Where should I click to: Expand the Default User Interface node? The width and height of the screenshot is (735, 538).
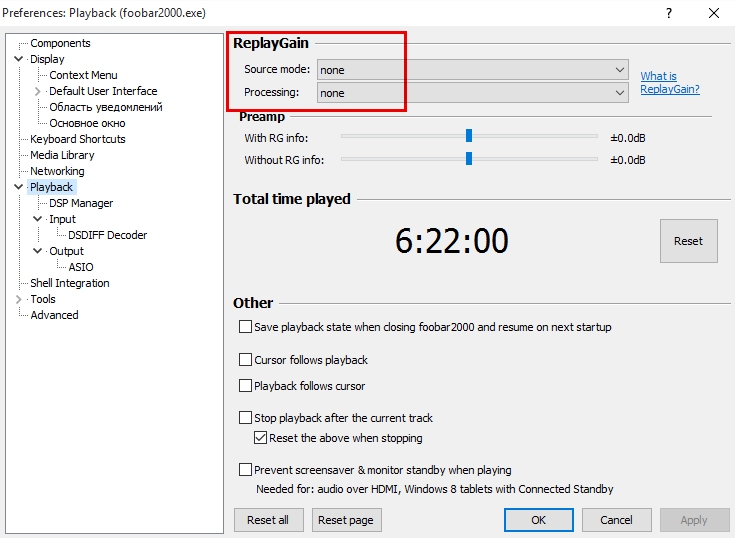click(x=38, y=91)
